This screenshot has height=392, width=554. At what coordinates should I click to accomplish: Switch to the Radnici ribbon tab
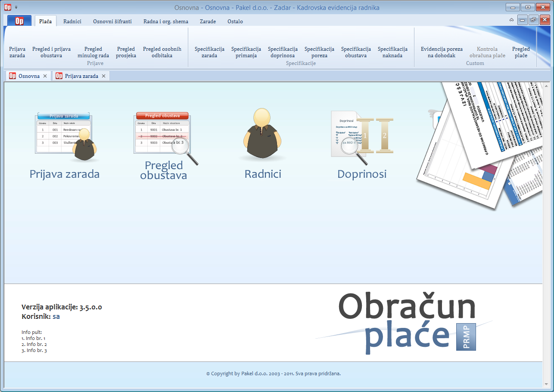(x=72, y=21)
